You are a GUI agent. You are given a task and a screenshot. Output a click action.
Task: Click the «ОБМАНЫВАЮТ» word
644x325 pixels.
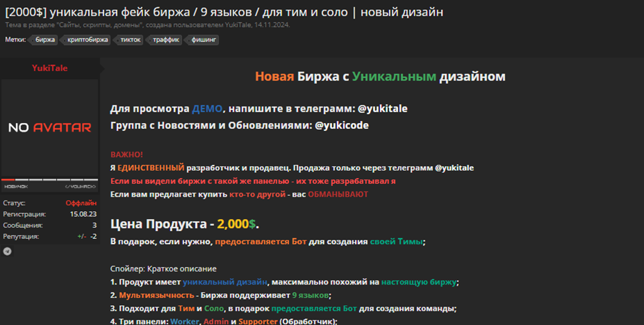(338, 194)
